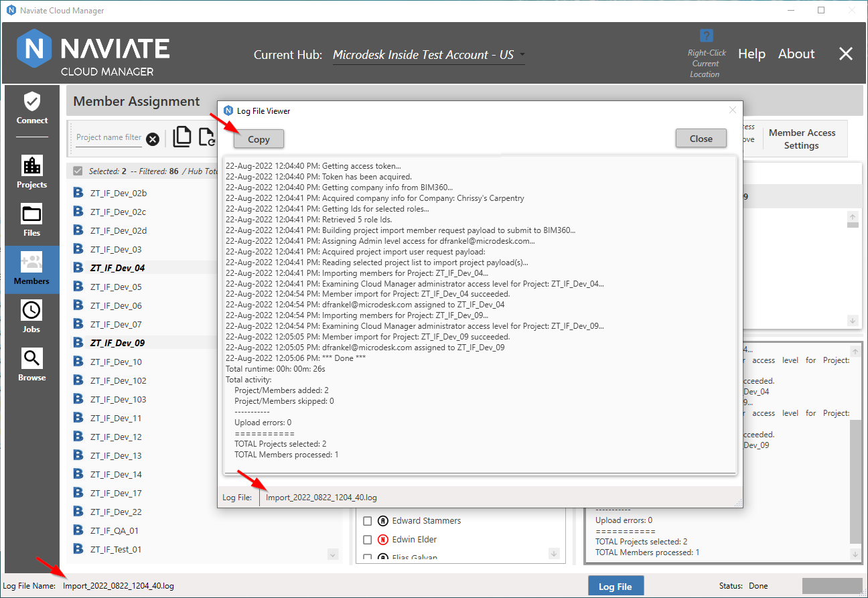Open the Jobs section in sidebar
The width and height of the screenshot is (868, 598).
point(32,317)
